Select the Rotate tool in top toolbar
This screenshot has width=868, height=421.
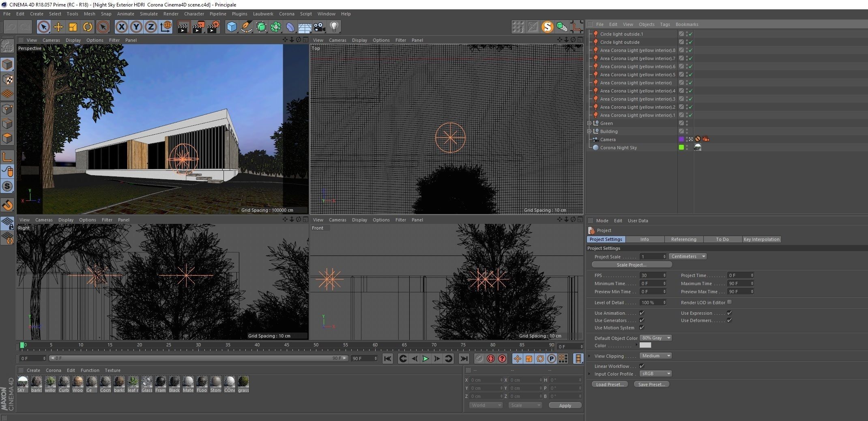tap(88, 27)
